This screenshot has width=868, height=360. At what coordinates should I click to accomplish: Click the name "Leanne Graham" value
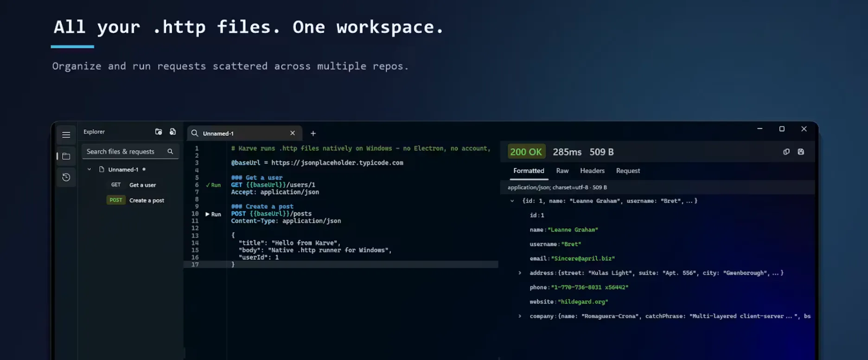[x=573, y=230]
